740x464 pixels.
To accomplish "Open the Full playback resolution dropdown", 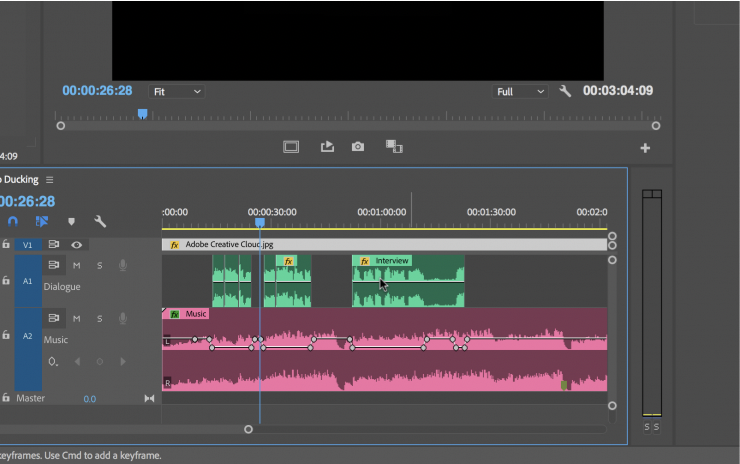I will coord(520,92).
